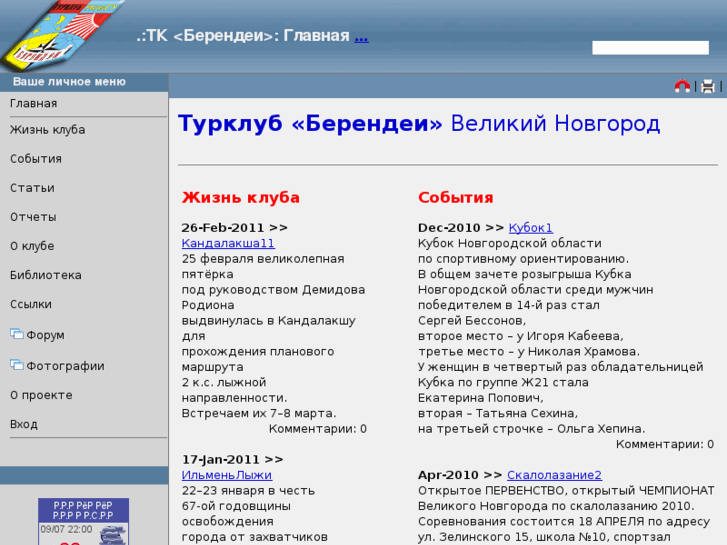The width and height of the screenshot is (727, 545).
Task: Open Ссылки from the sidebar menu
Action: 31,304
